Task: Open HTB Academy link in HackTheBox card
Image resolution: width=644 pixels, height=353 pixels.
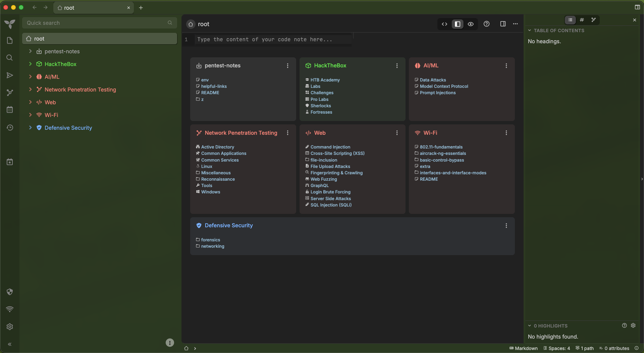Action: point(325,80)
